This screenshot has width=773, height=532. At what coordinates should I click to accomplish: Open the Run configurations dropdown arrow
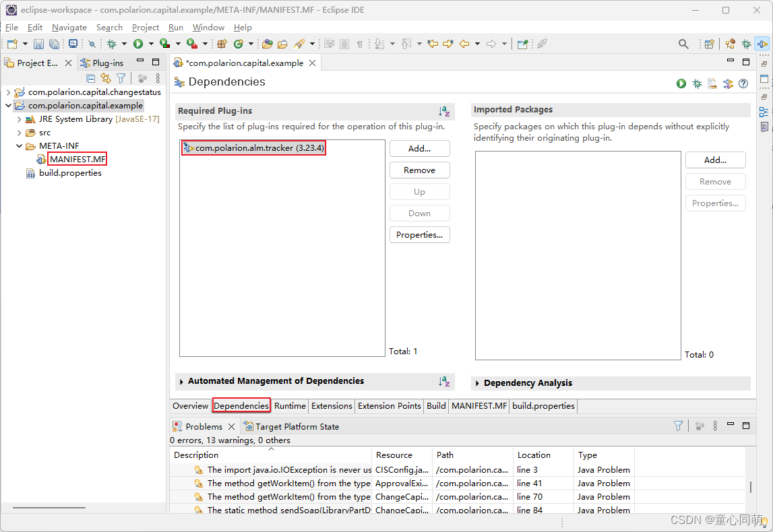tap(151, 44)
